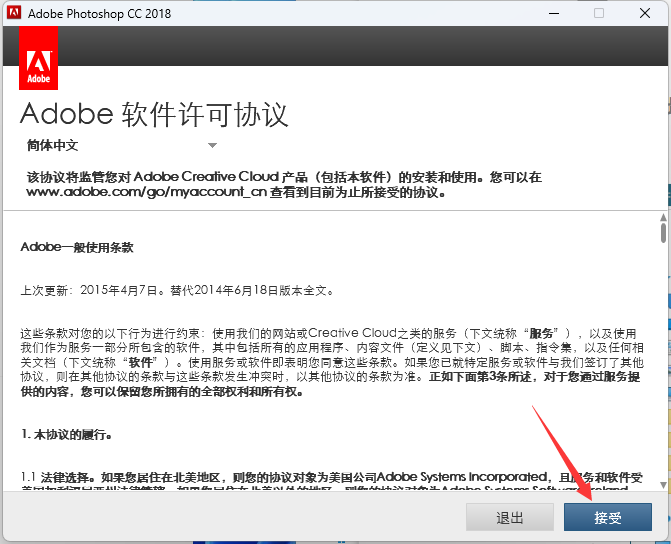Click the window title Adobe Photoshop CC 2018

(x=99, y=13)
